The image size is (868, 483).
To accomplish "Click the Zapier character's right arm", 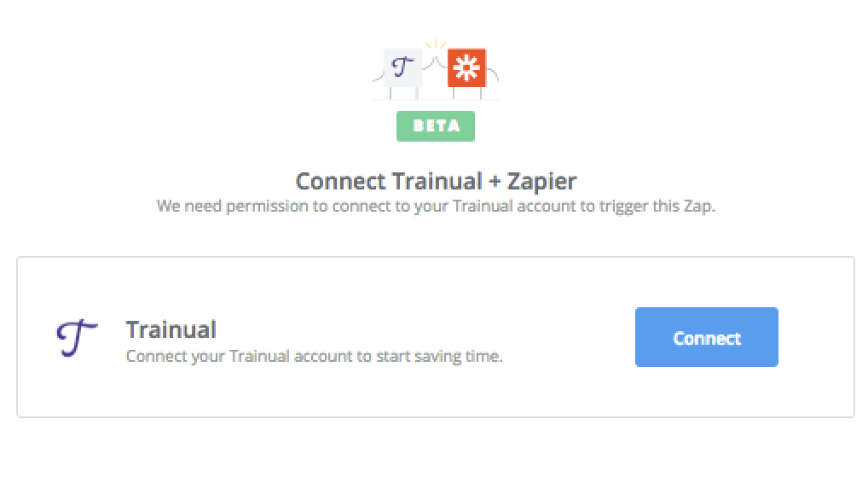I will click(492, 73).
